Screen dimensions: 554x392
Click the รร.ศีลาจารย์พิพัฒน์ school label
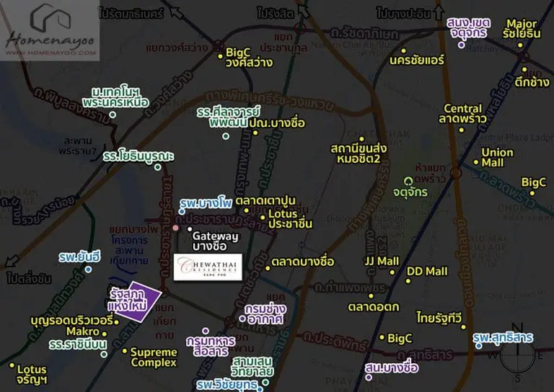click(x=228, y=117)
